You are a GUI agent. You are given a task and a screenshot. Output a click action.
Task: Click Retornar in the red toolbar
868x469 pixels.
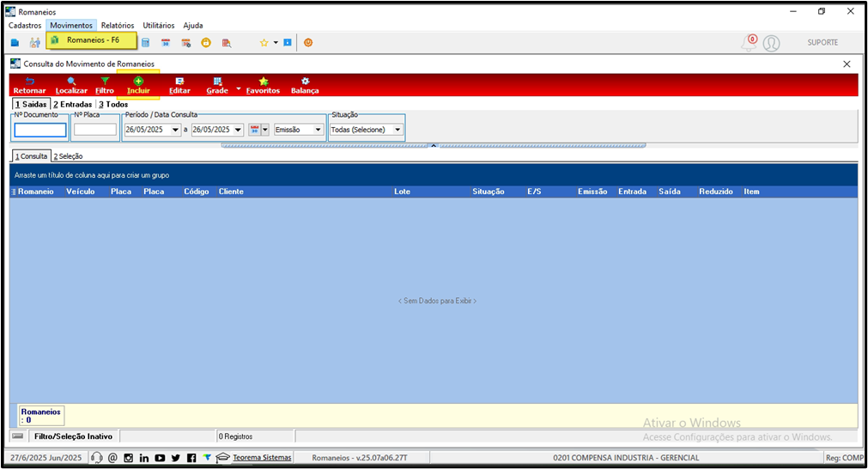pos(30,86)
